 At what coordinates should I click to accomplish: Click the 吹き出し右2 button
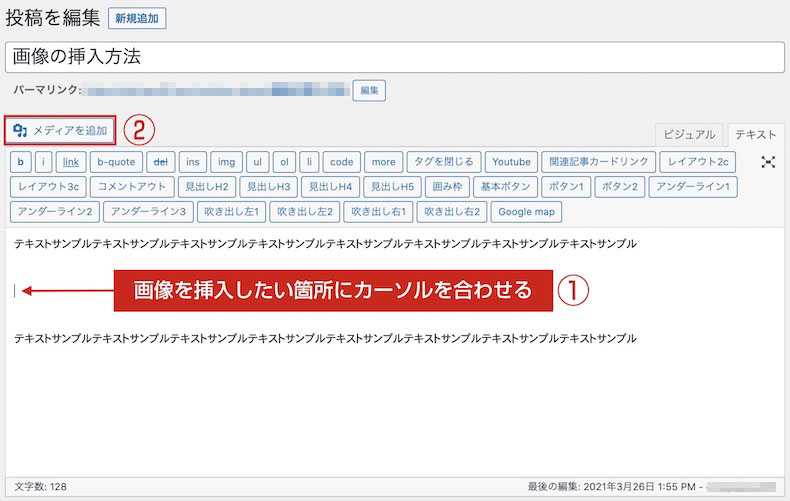452,212
